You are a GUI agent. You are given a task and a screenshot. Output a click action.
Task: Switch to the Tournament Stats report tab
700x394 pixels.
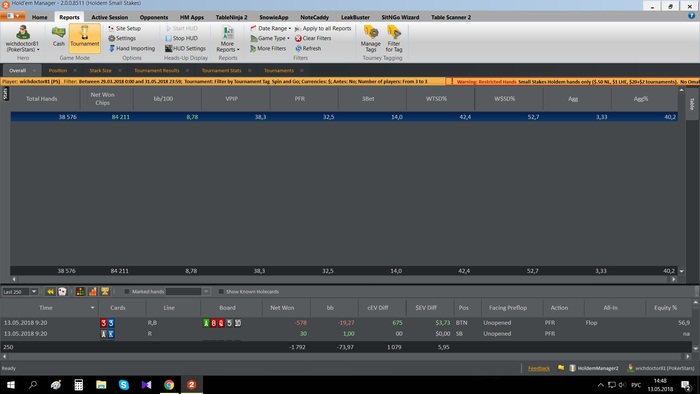click(x=221, y=71)
